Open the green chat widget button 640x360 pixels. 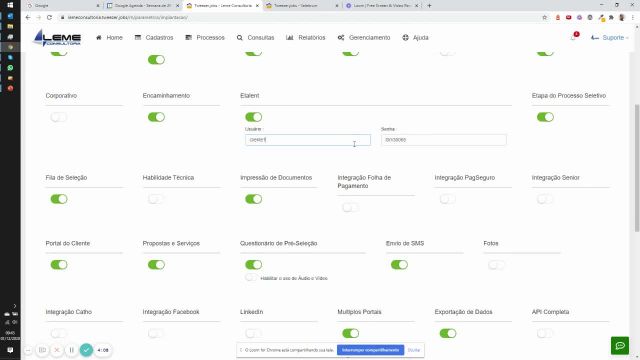tap(620, 346)
